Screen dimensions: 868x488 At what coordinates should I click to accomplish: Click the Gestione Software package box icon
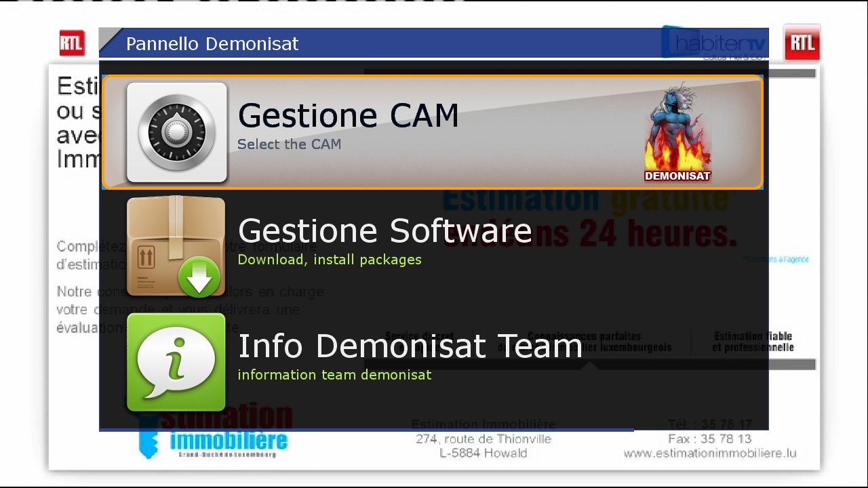coord(176,247)
